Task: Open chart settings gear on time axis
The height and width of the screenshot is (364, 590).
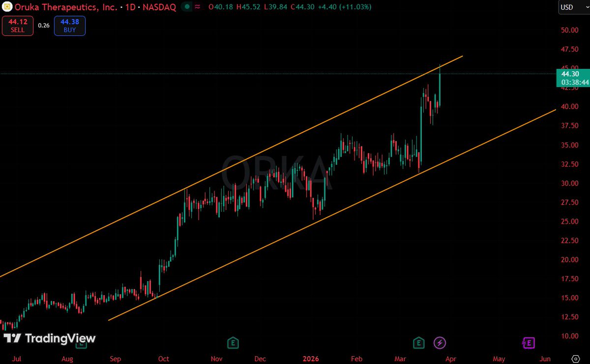Action: click(x=576, y=359)
